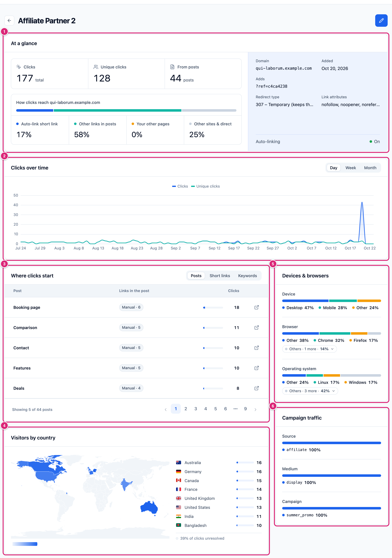Screen dimensions: 392x558
Task: Open external link for Deals row
Action: tap(256, 388)
